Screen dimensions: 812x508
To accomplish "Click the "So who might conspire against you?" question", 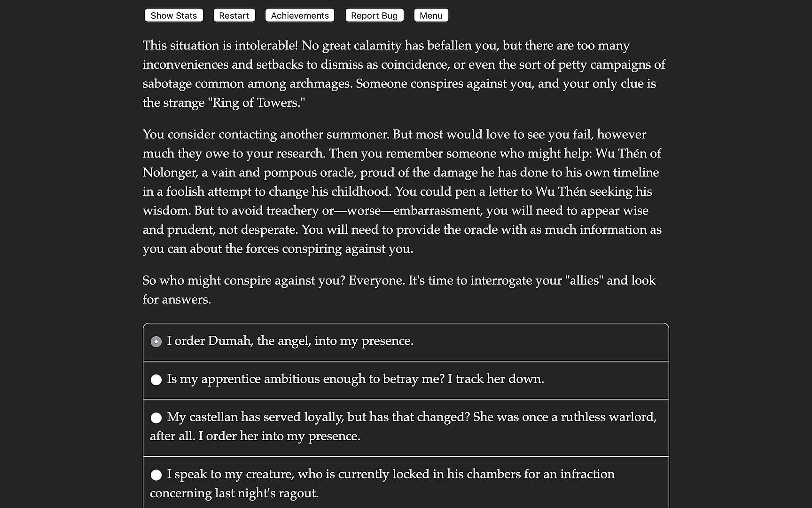I will (243, 281).
